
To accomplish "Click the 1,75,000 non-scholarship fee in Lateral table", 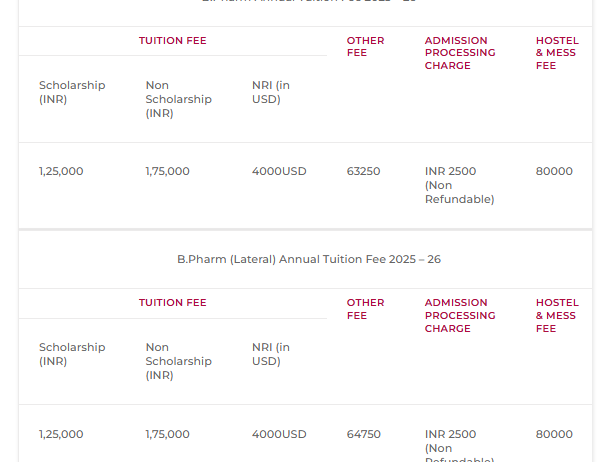I will tap(167, 434).
